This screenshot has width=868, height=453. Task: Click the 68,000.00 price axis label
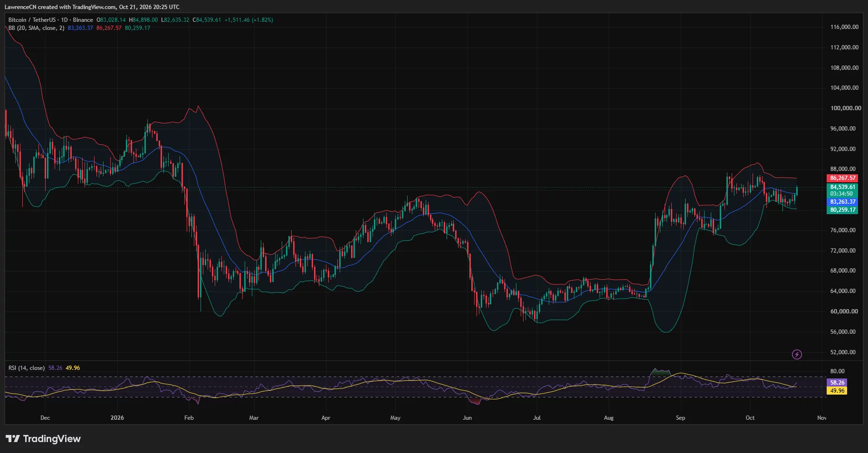[843, 271]
